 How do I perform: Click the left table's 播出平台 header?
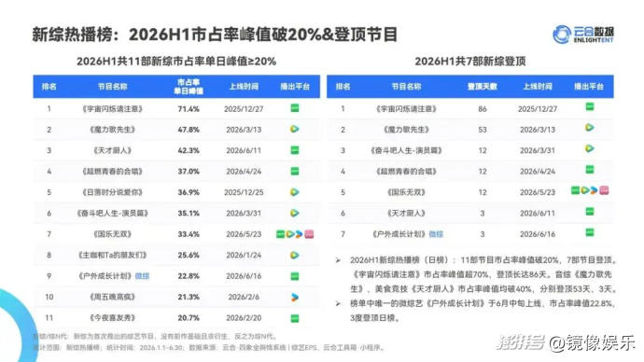point(295,87)
